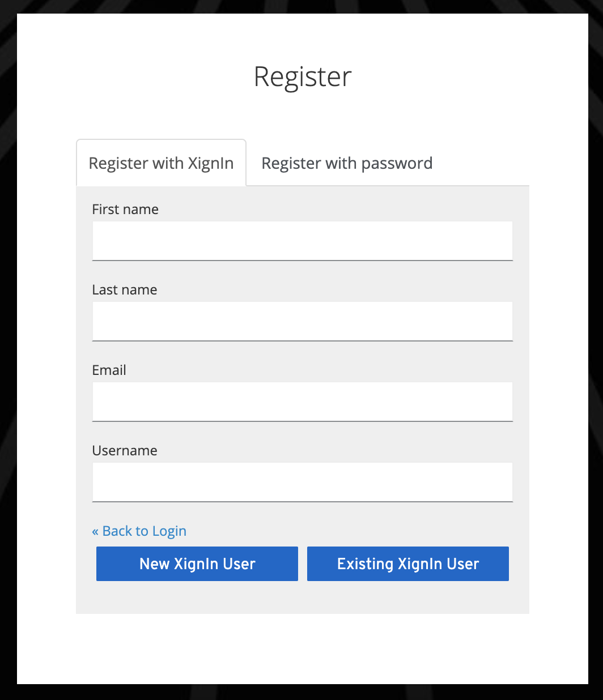
Task: Focus the First name input field
Action: 302,241
